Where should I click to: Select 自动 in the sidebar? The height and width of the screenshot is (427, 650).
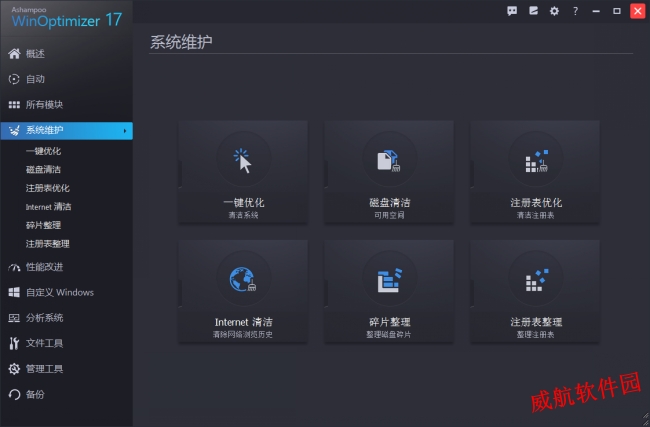pyautogui.click(x=66, y=79)
